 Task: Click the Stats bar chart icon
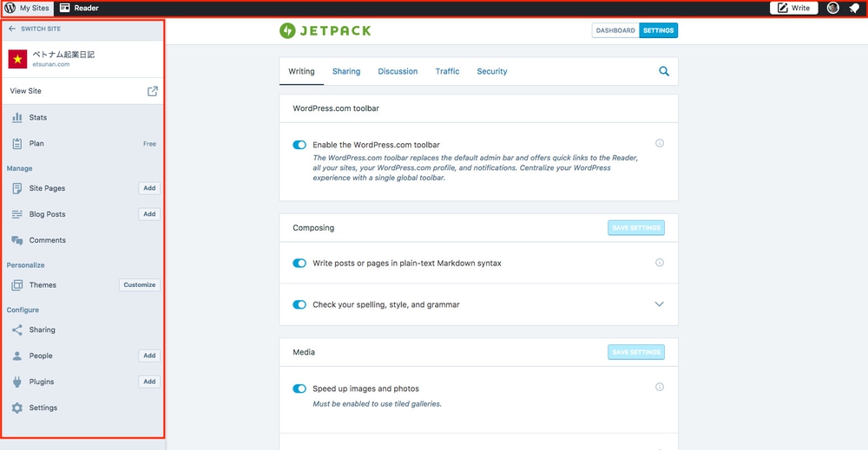pos(17,117)
